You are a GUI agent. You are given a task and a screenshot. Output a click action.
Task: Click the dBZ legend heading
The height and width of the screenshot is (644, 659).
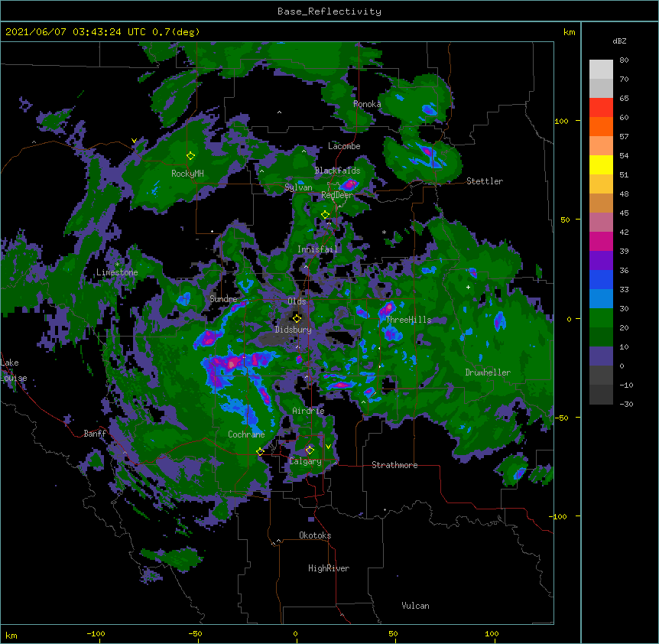(x=619, y=41)
